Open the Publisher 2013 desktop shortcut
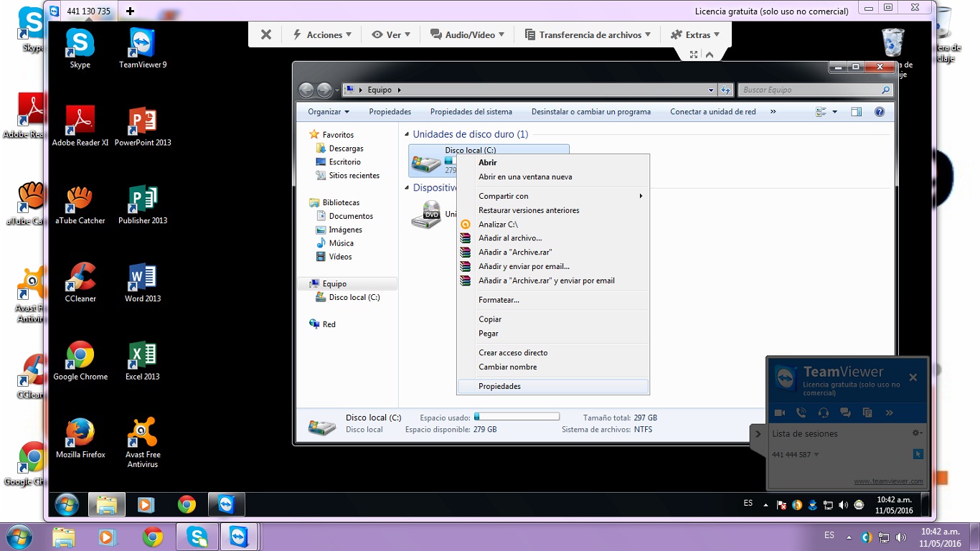The image size is (980, 551). pos(143,204)
